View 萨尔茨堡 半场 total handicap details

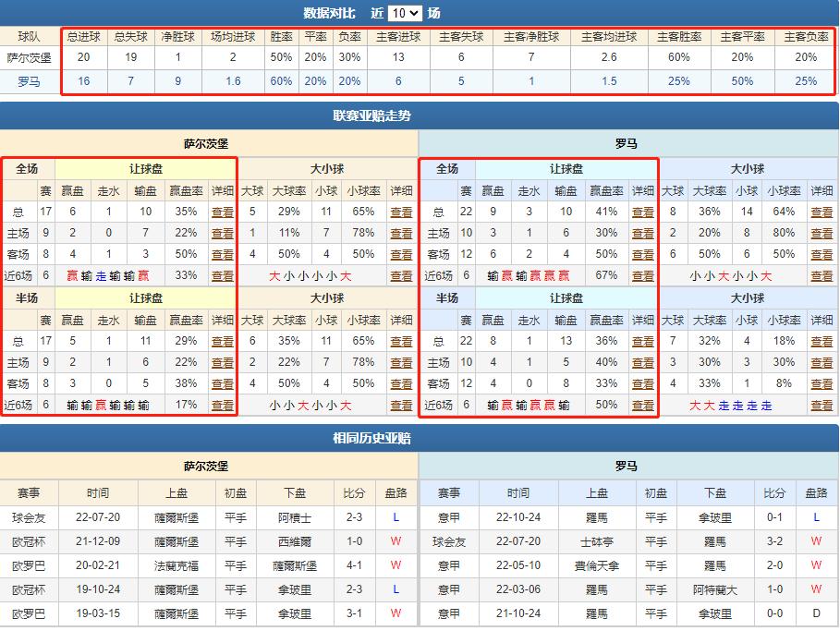click(x=222, y=340)
